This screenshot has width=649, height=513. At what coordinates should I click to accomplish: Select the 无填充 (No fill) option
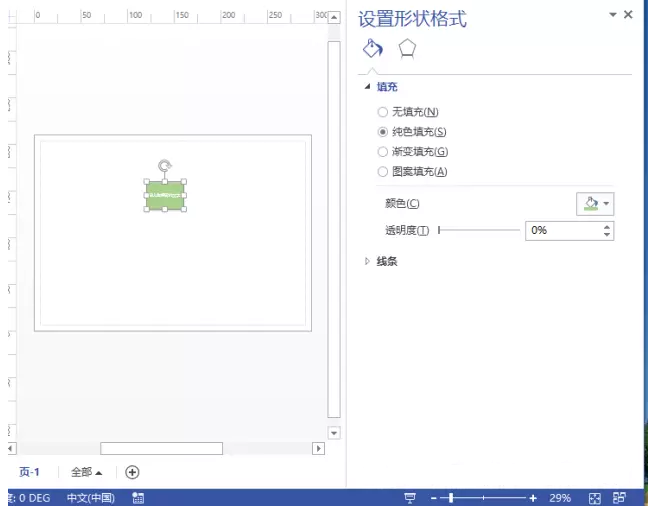tap(383, 112)
